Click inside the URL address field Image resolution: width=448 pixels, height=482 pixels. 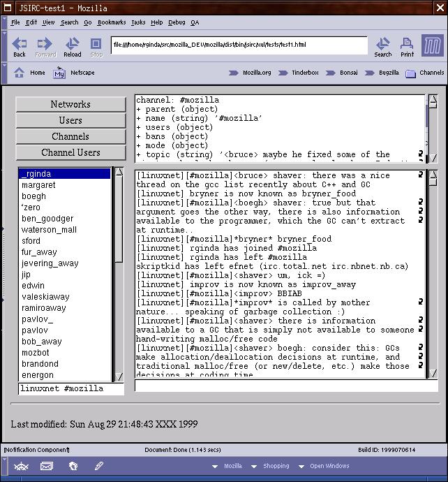pyautogui.click(x=239, y=45)
